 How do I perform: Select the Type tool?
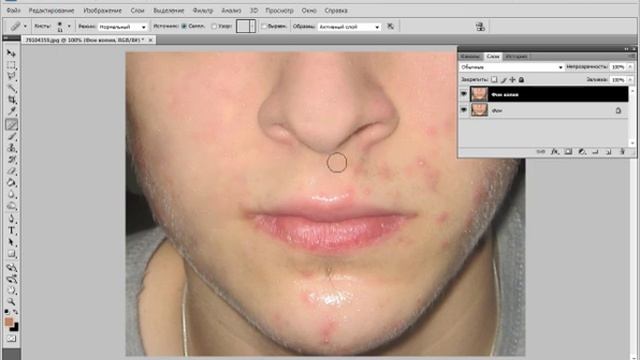tap(11, 231)
